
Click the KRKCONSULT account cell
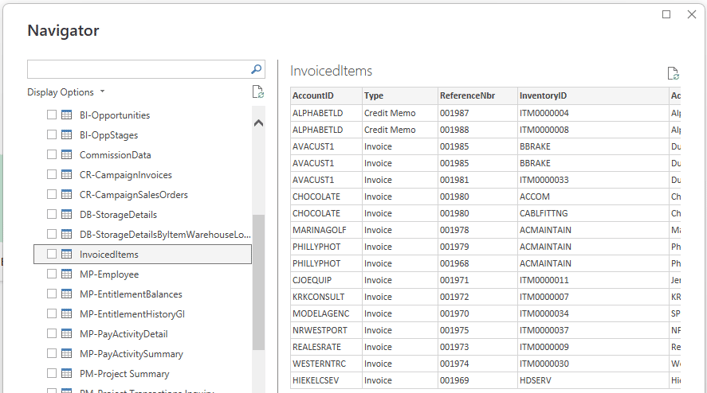click(x=326, y=297)
